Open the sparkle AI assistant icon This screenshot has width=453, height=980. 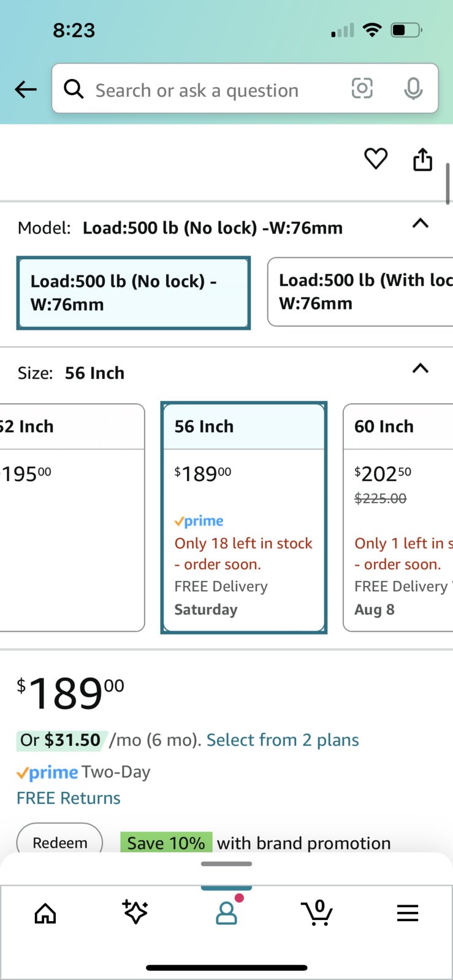pos(135,912)
